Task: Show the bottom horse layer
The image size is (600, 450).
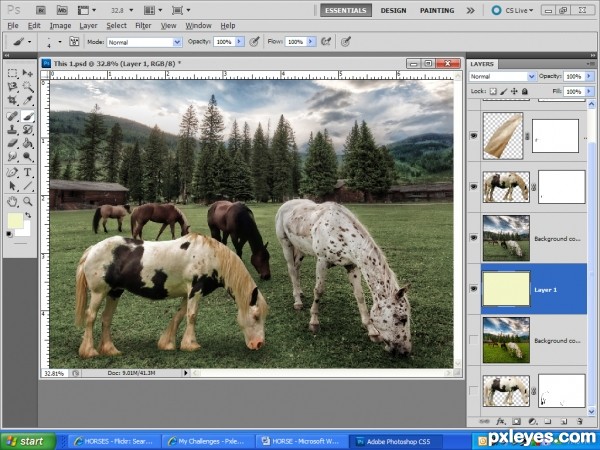Action: pos(474,391)
